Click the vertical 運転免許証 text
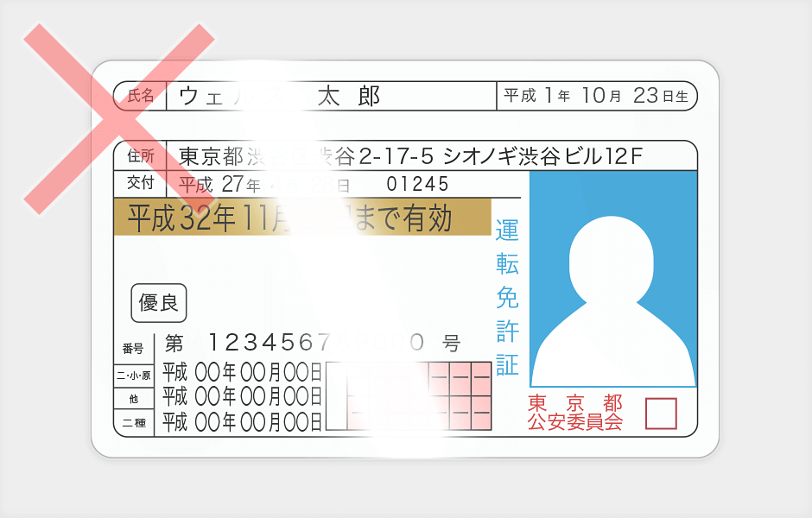The height and width of the screenshot is (518, 812). click(x=507, y=298)
